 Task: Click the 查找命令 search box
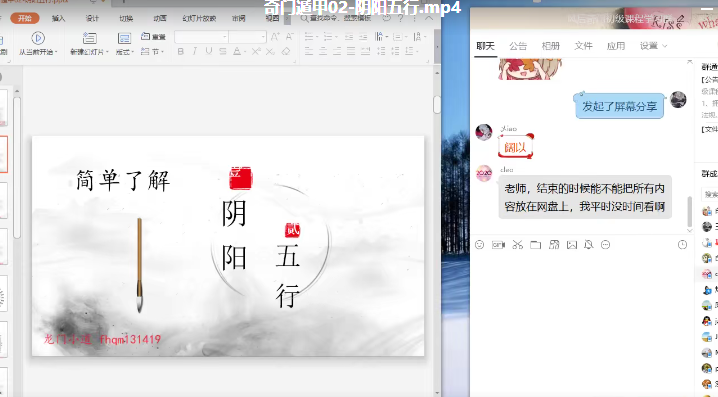(337, 18)
